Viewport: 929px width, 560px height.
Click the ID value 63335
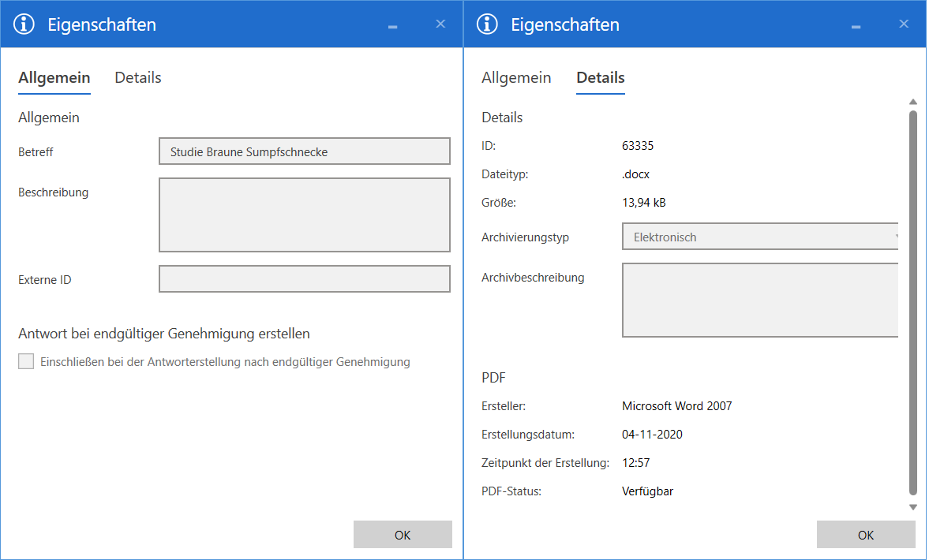638,146
